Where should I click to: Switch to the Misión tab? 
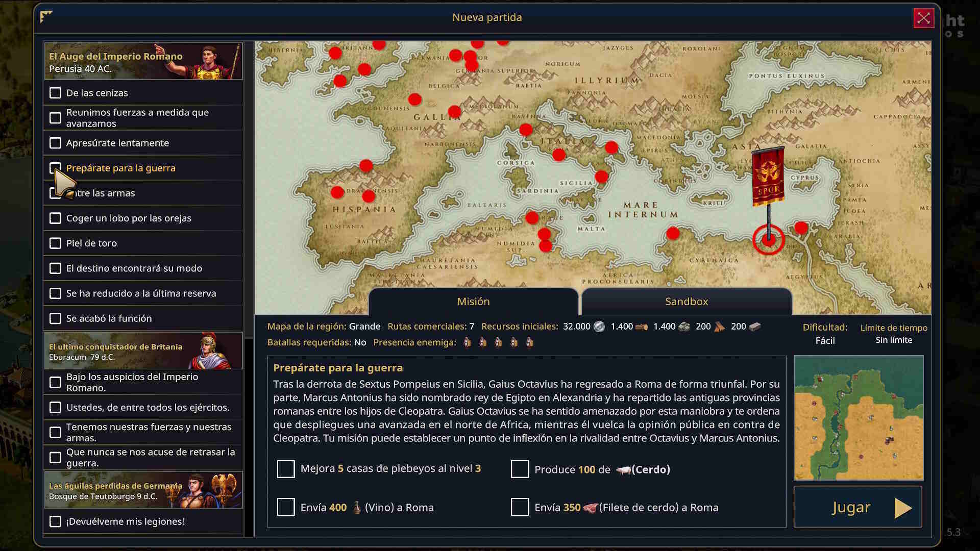coord(473,302)
